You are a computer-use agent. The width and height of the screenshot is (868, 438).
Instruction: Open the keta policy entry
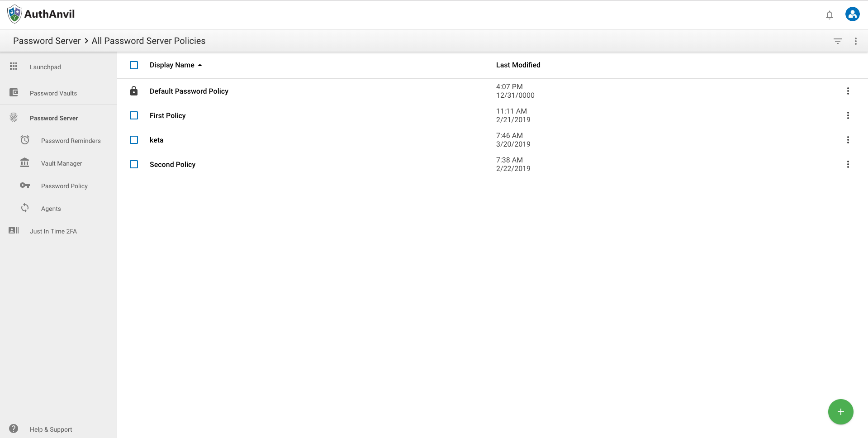coord(157,140)
